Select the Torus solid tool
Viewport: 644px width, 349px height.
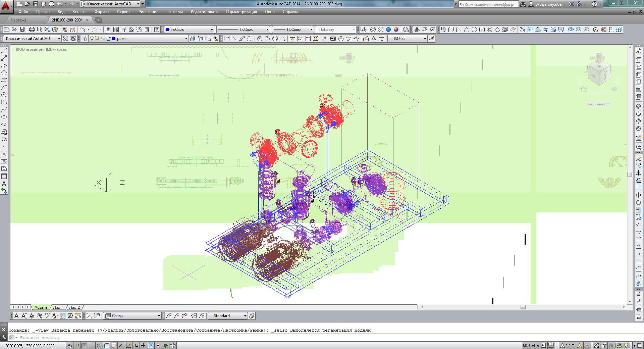pos(490,30)
